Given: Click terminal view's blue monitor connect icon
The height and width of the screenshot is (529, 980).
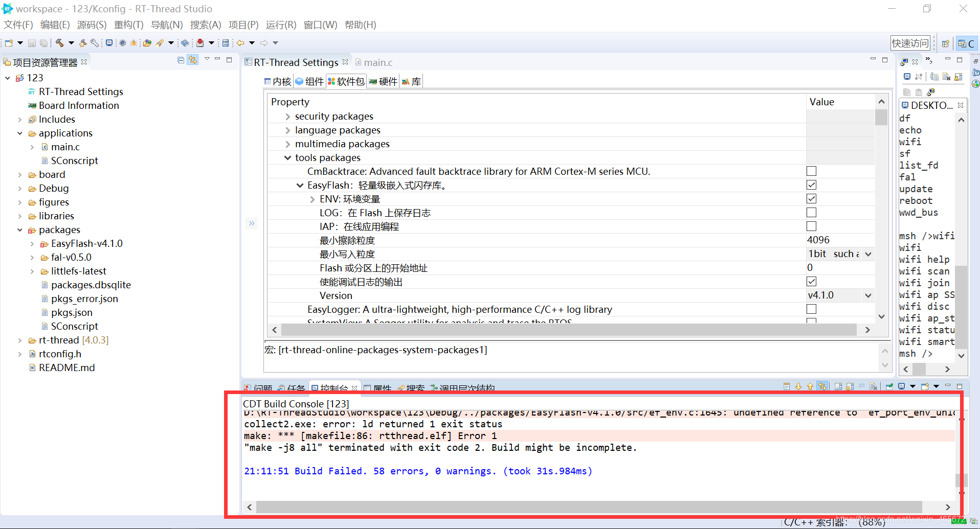Looking at the screenshot, I should [907, 77].
